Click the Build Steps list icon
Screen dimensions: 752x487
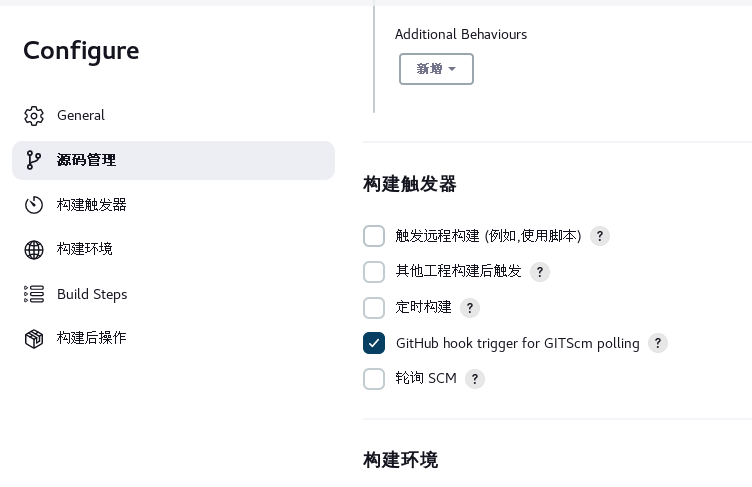(x=34, y=294)
